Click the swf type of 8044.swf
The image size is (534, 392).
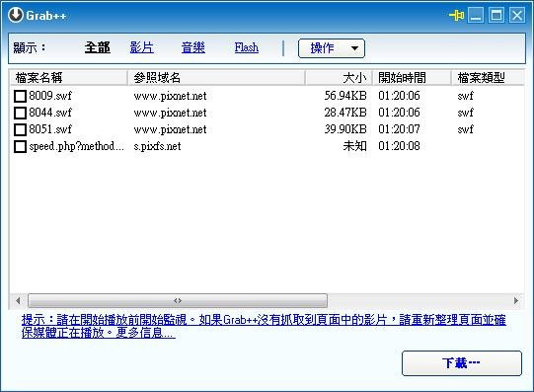[x=466, y=113]
